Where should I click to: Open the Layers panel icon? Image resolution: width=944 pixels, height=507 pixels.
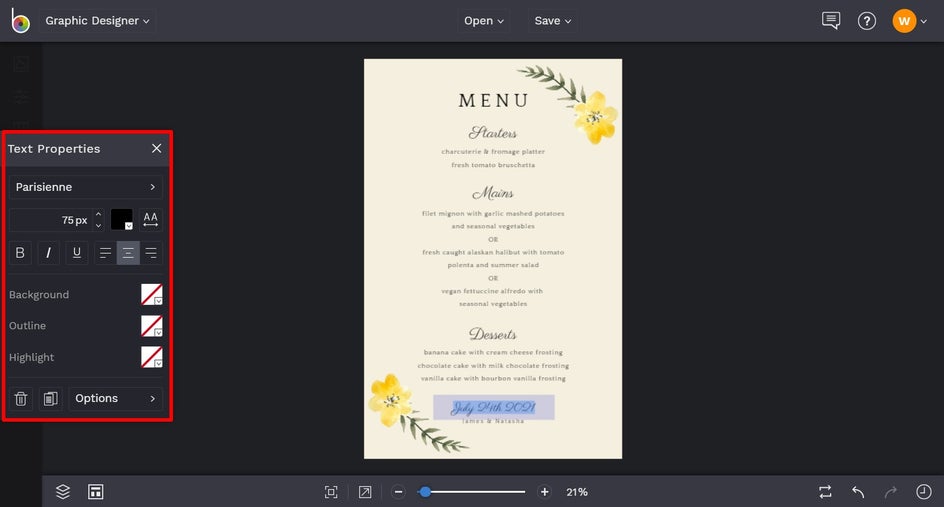tap(63, 492)
